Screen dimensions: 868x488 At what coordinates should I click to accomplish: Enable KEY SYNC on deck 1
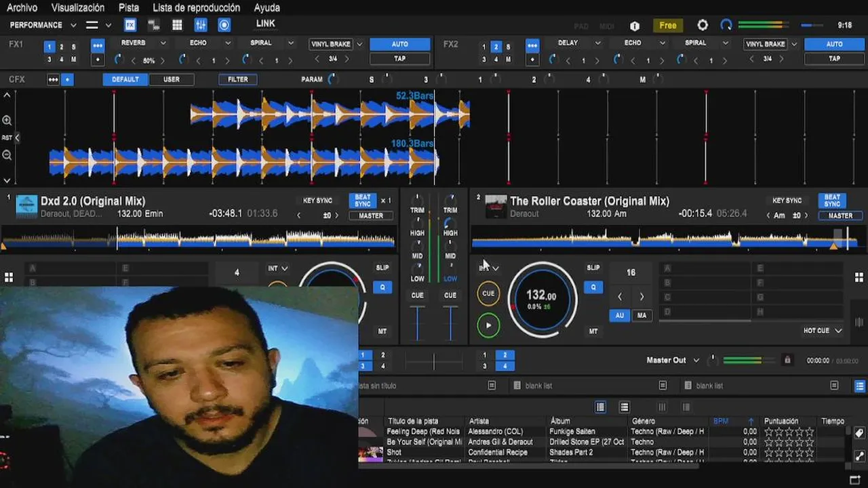(x=317, y=201)
